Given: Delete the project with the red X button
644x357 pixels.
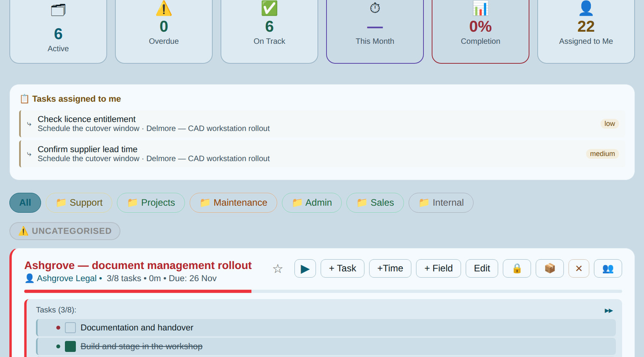Looking at the screenshot, I should click(579, 269).
